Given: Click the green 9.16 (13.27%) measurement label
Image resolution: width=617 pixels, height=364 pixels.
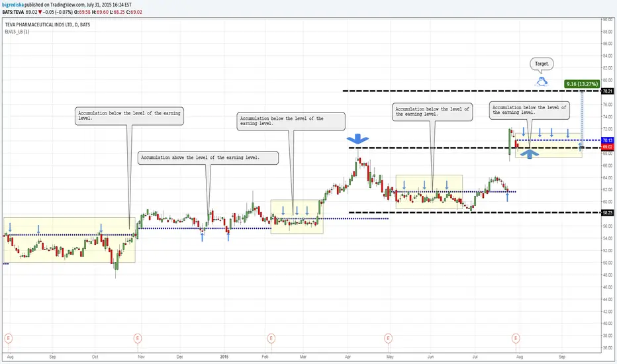Looking at the screenshot, I should click(582, 84).
